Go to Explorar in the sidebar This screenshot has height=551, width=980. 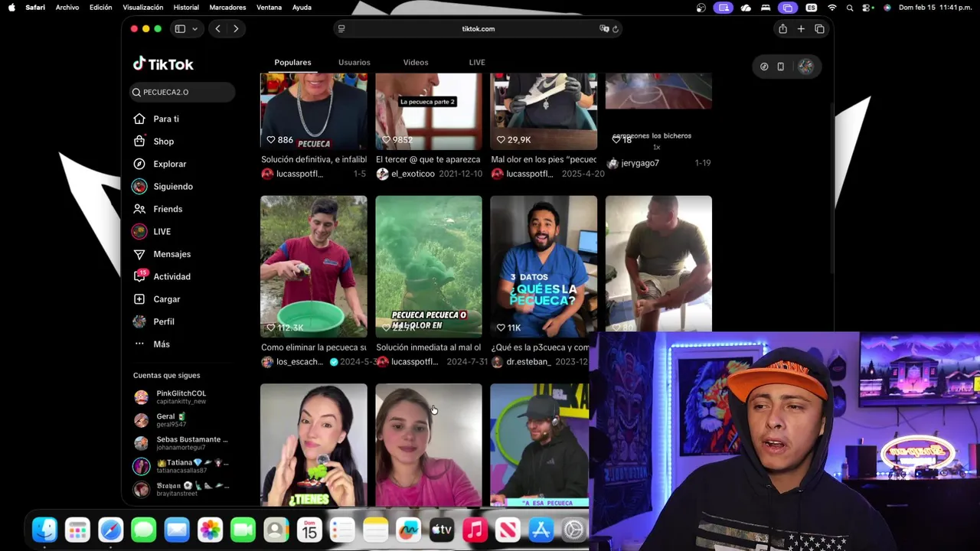[x=169, y=164]
